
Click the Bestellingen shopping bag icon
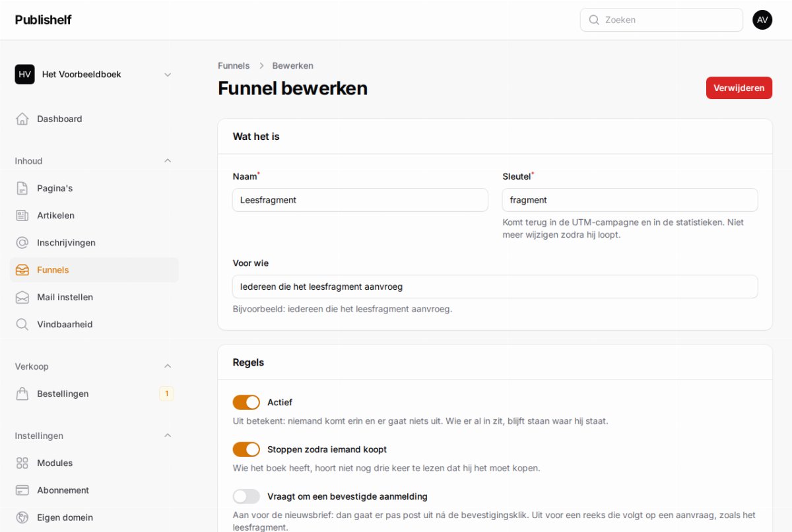[22, 393]
